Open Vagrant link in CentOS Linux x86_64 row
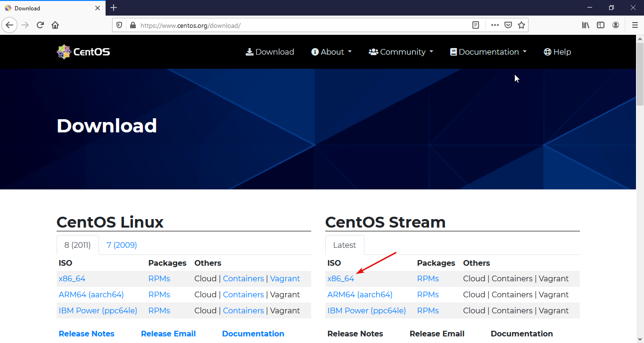The width and height of the screenshot is (644, 343). 285,278
